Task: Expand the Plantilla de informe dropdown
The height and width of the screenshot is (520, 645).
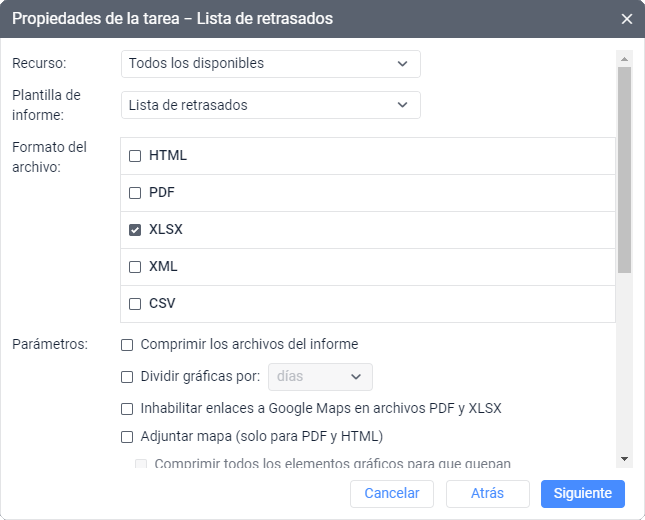Action: [x=270, y=105]
